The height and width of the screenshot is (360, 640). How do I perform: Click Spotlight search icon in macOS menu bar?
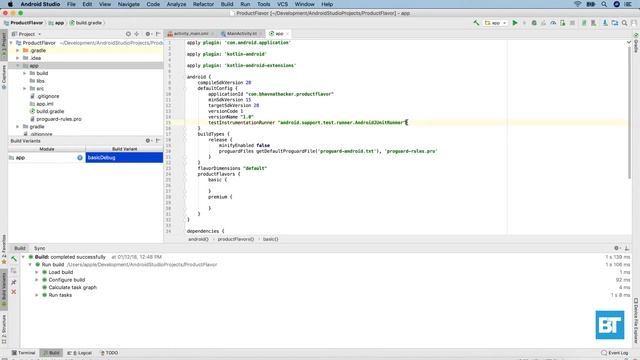click(x=604, y=4)
